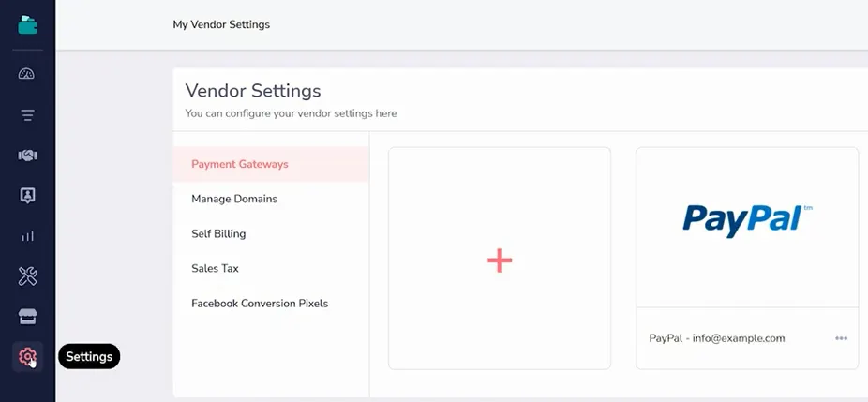Click the PayPal logo card
The height and width of the screenshot is (402, 868).
tap(747, 227)
